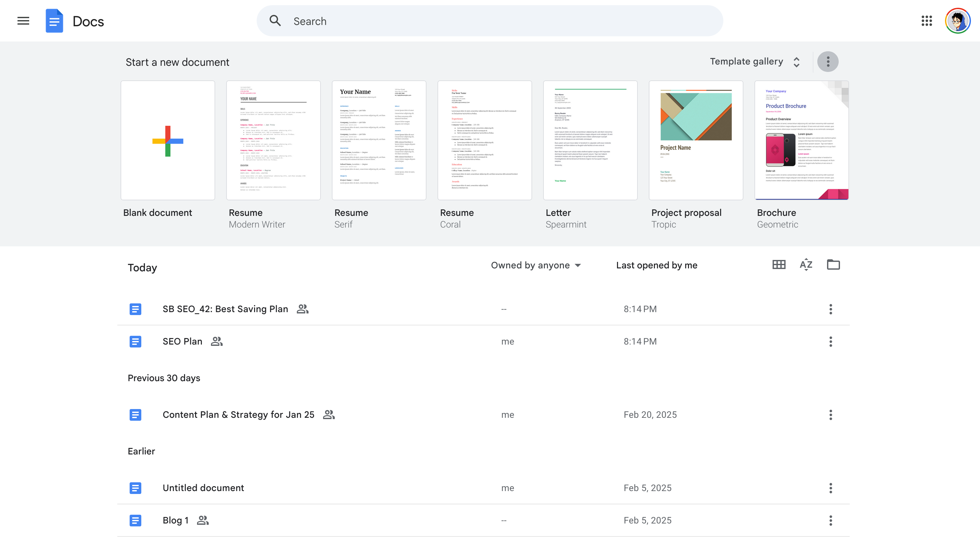Viewport: 980px width, 540px height.
Task: Select the Resume Coral template
Action: tap(484, 140)
